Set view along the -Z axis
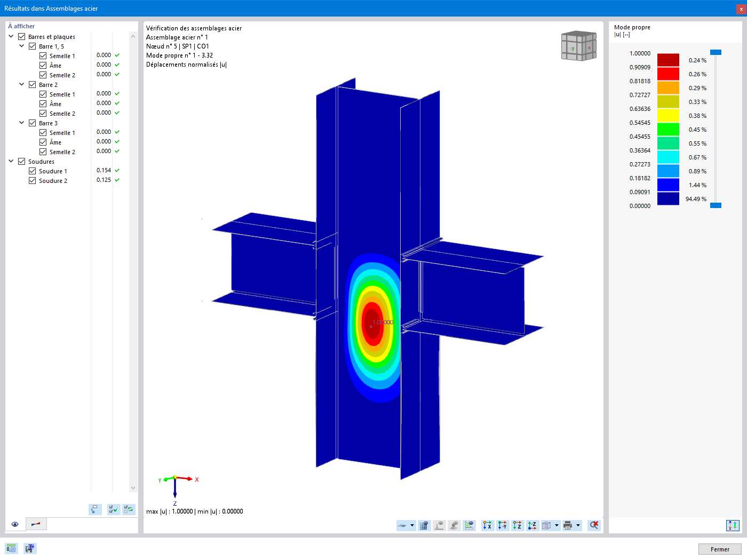747x560 pixels. point(533,525)
